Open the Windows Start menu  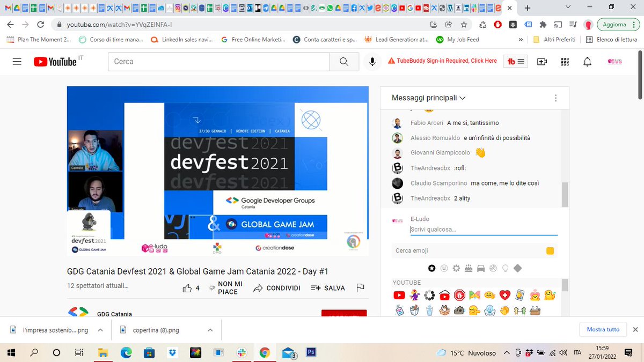12,352
